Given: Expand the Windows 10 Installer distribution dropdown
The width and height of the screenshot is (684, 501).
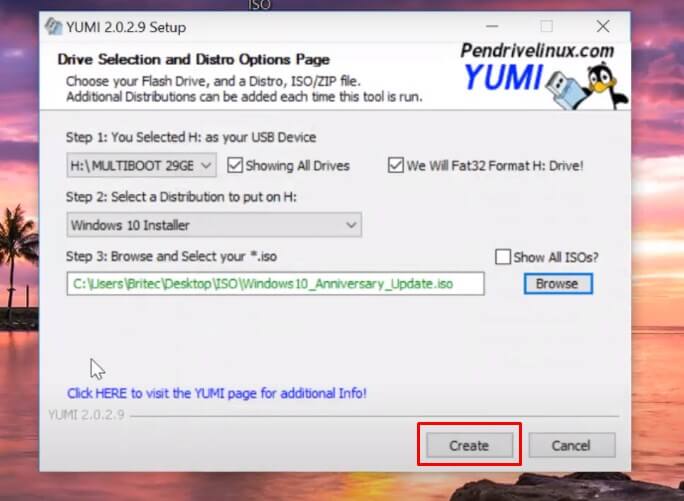Looking at the screenshot, I should click(214, 225).
